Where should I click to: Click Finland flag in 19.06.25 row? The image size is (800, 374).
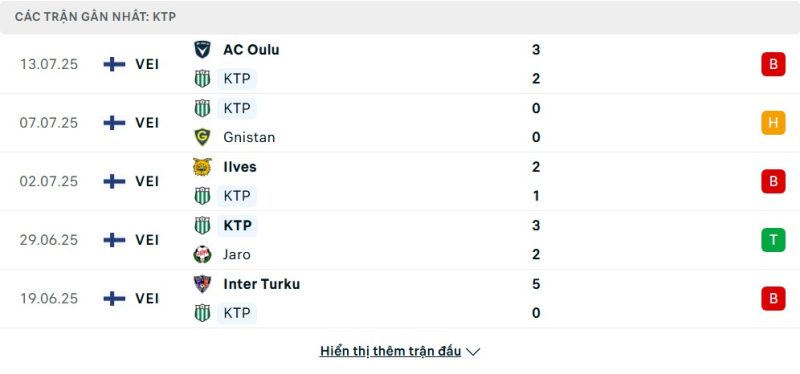tap(114, 298)
